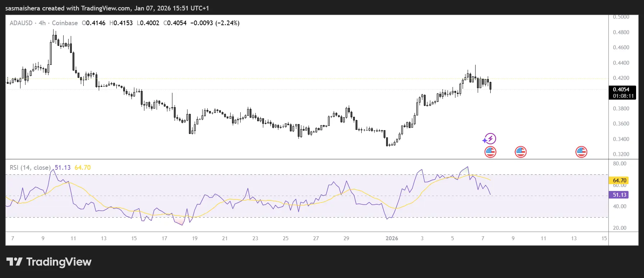
Task: Click the 40.00 RSI axis label
Action: 620,206
